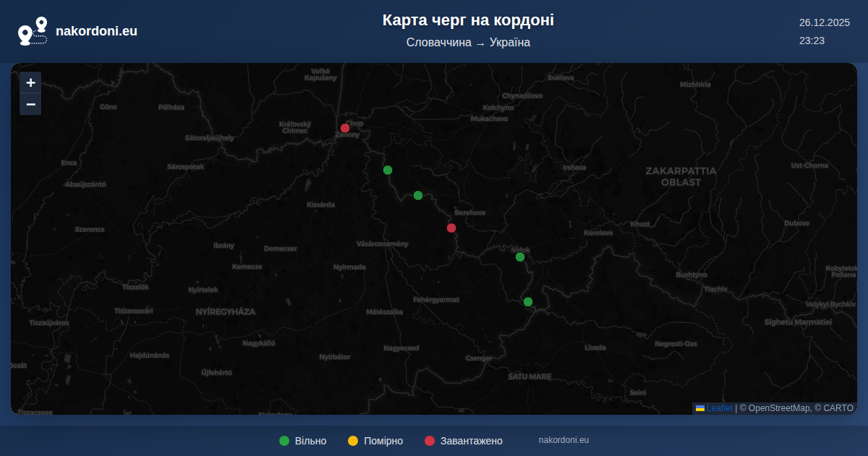Select the red marker near Záhony
The height and width of the screenshot is (456, 868).
pos(345,128)
